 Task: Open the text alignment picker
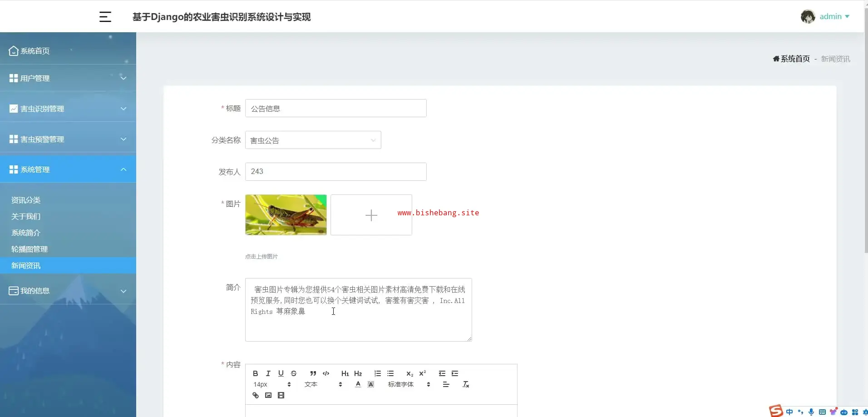point(446,384)
